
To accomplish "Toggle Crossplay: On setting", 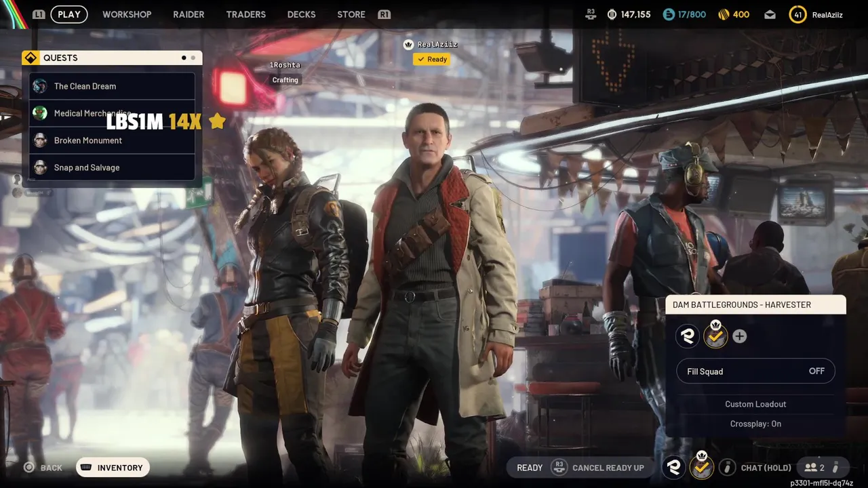I will point(755,424).
